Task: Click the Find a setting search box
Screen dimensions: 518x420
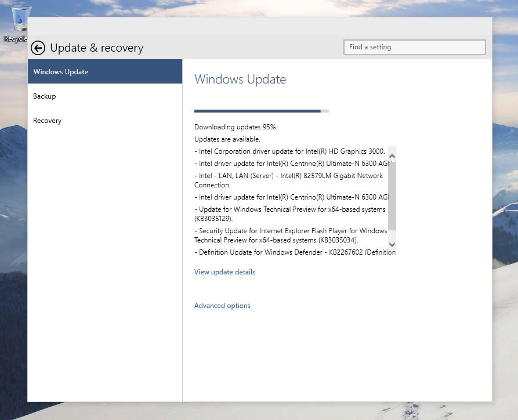Action: (414, 47)
